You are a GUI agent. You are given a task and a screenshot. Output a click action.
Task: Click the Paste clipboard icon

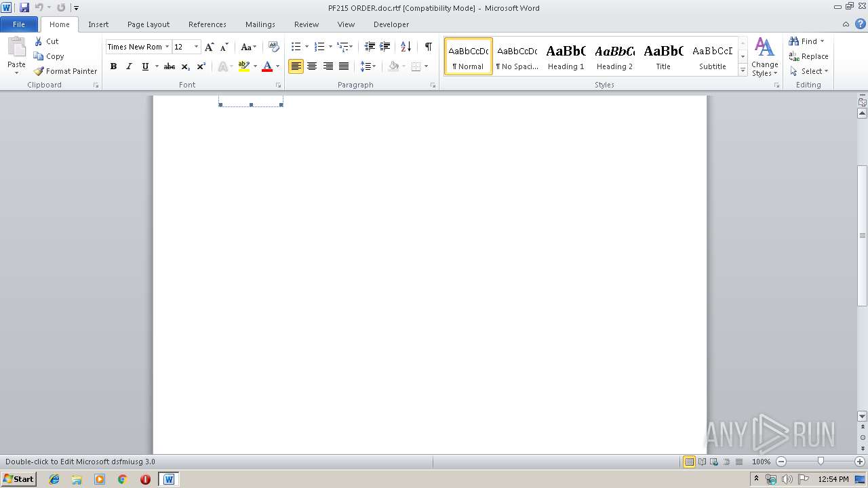point(16,47)
